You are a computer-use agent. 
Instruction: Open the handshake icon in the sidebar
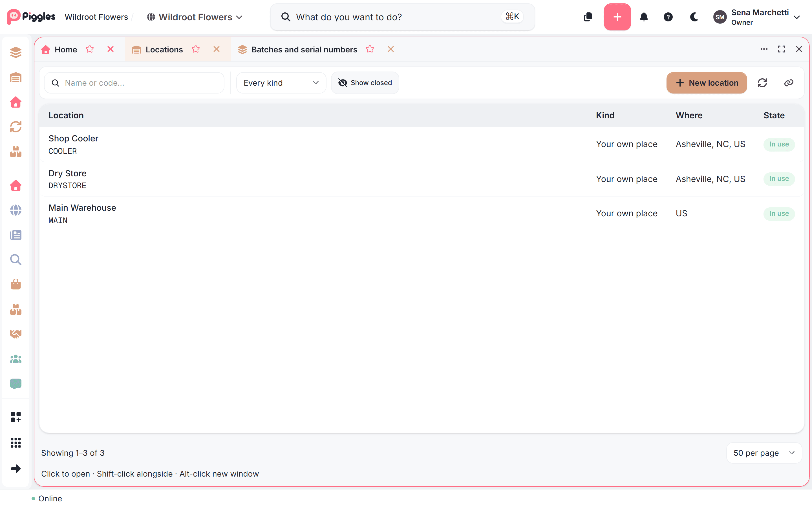coord(16,334)
